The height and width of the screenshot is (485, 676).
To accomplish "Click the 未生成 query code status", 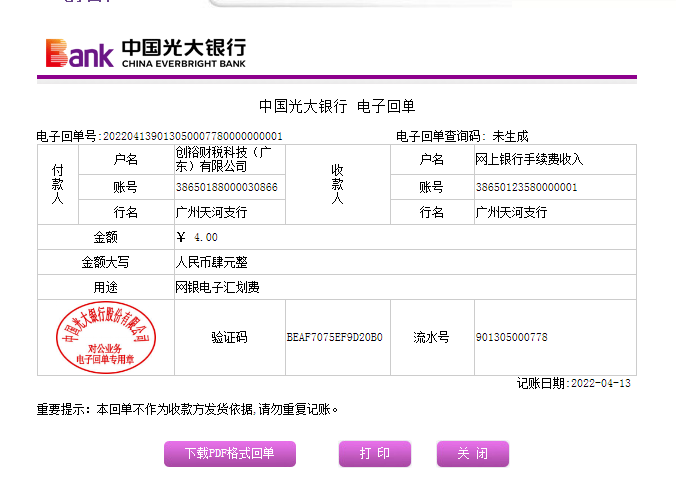I will 510,136.
